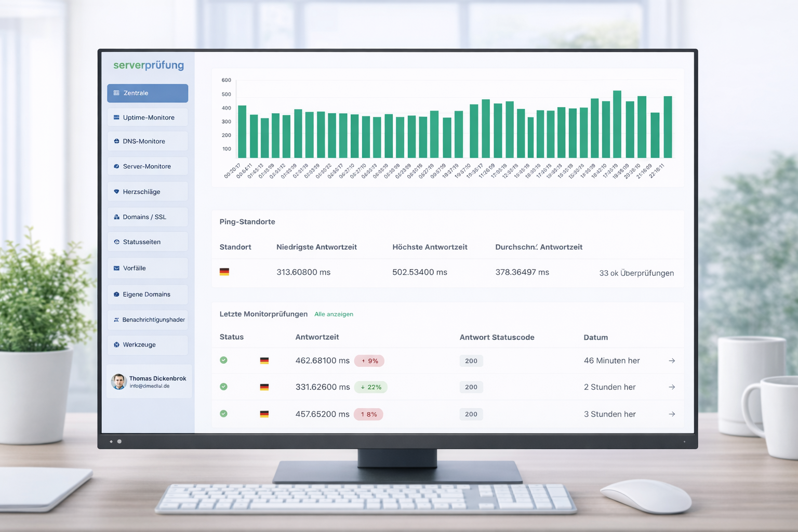The image size is (798, 532).
Task: Select the Zentrale dashboard icon
Action: [x=116, y=93]
